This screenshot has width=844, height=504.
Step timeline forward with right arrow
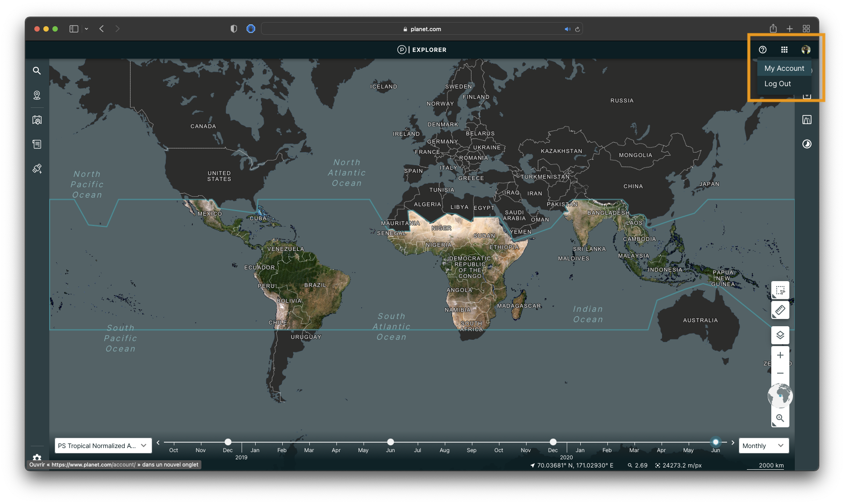[x=733, y=443]
